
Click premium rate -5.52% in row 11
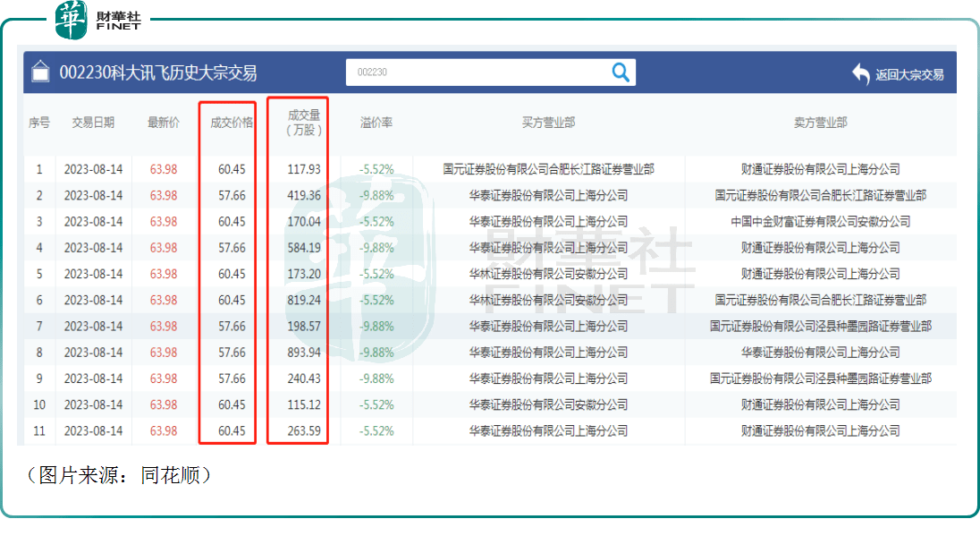pos(376,431)
